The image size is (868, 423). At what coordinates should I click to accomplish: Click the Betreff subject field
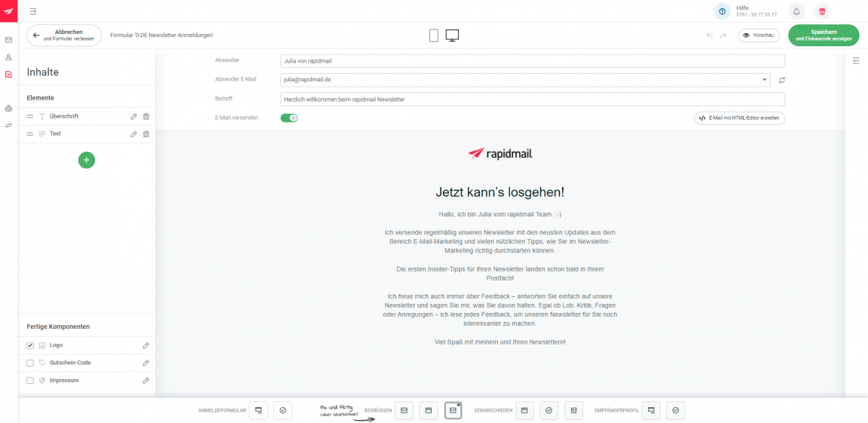pos(533,99)
